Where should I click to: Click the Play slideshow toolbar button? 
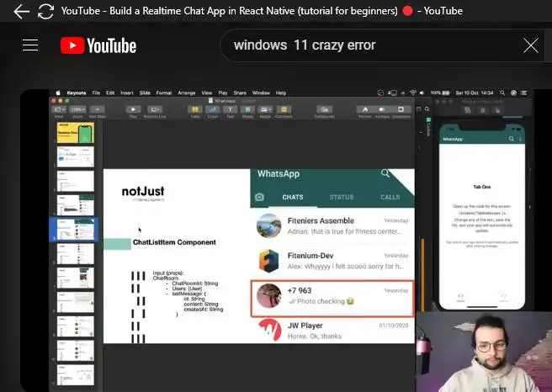[134, 109]
